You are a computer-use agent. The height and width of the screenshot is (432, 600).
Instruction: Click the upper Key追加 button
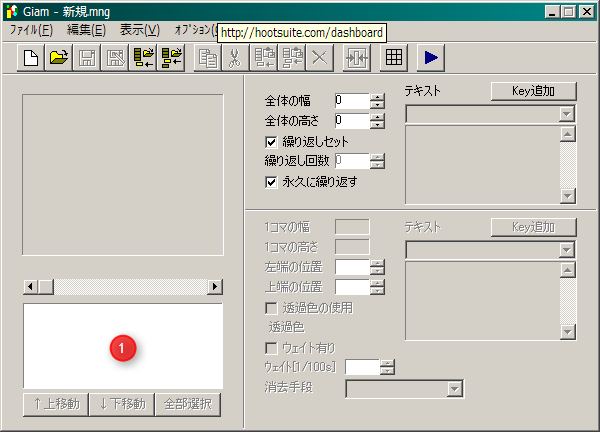point(533,91)
